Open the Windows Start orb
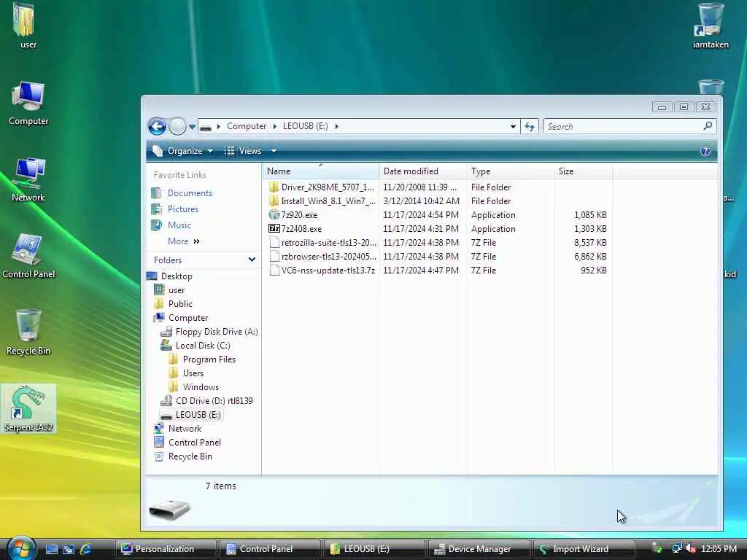The image size is (747, 560). pyautogui.click(x=20, y=548)
